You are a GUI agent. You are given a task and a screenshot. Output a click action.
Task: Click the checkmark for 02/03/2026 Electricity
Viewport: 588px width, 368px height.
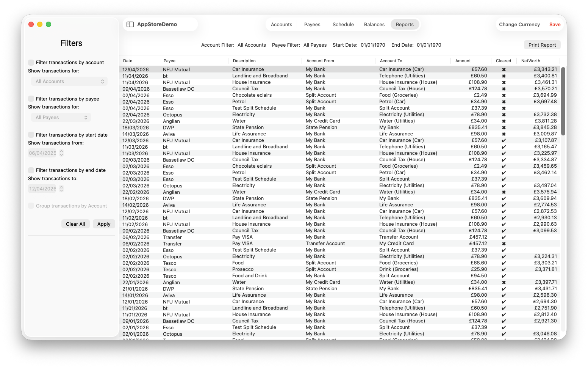click(504, 186)
